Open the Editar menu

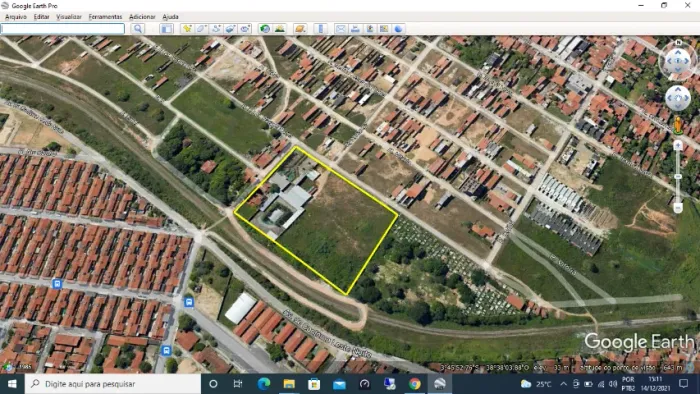click(42, 17)
